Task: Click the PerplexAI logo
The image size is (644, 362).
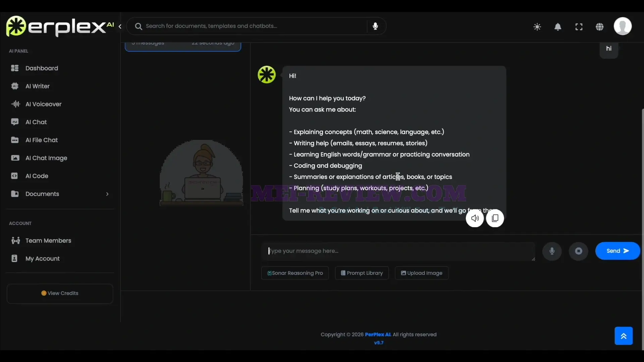Action: [60, 26]
